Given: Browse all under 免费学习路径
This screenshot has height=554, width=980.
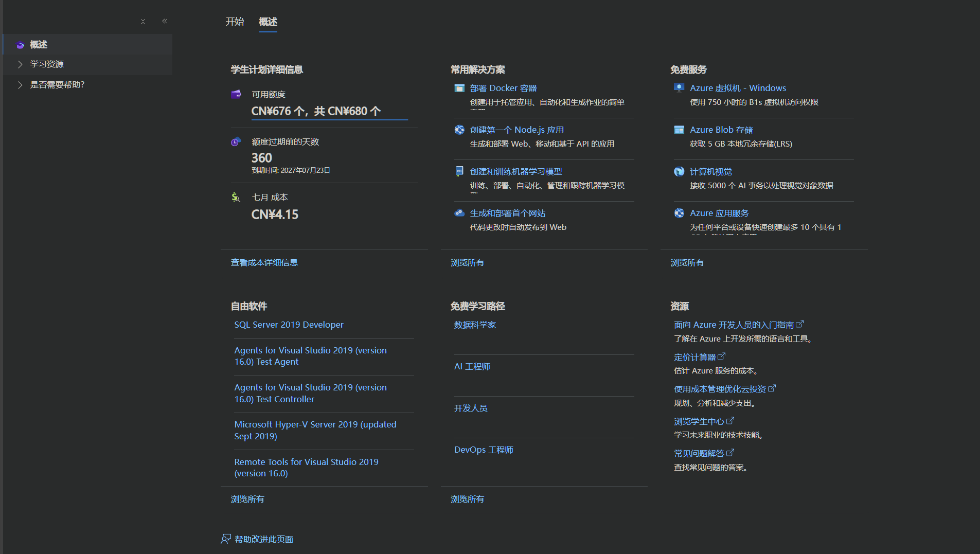Looking at the screenshot, I should coord(467,499).
